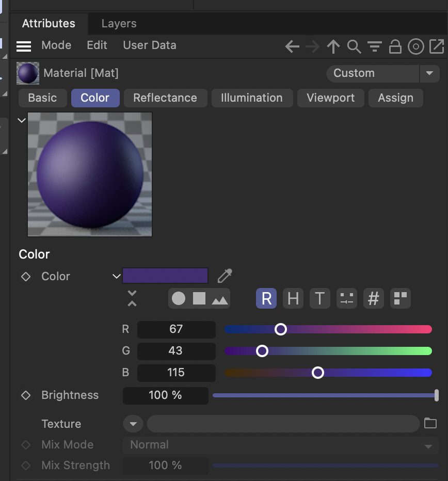Collapse the Color parameter disclosure arrow
Viewport: 448px width, 481px height.
(116, 276)
